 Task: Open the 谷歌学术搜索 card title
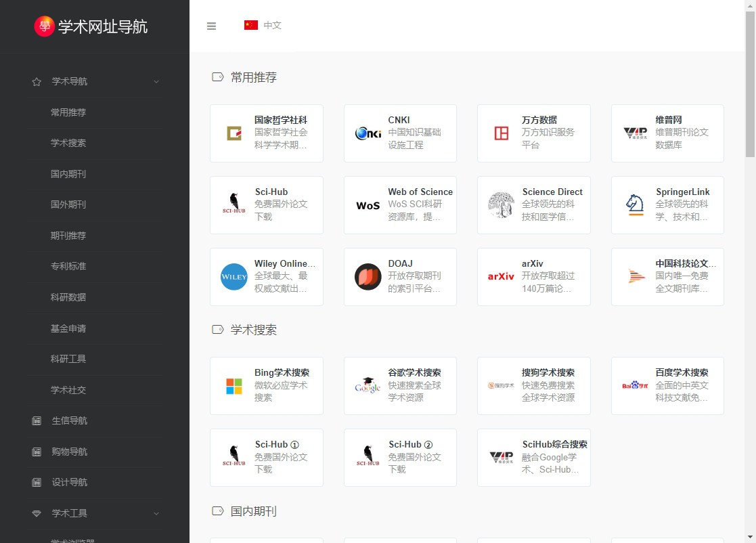click(x=415, y=373)
